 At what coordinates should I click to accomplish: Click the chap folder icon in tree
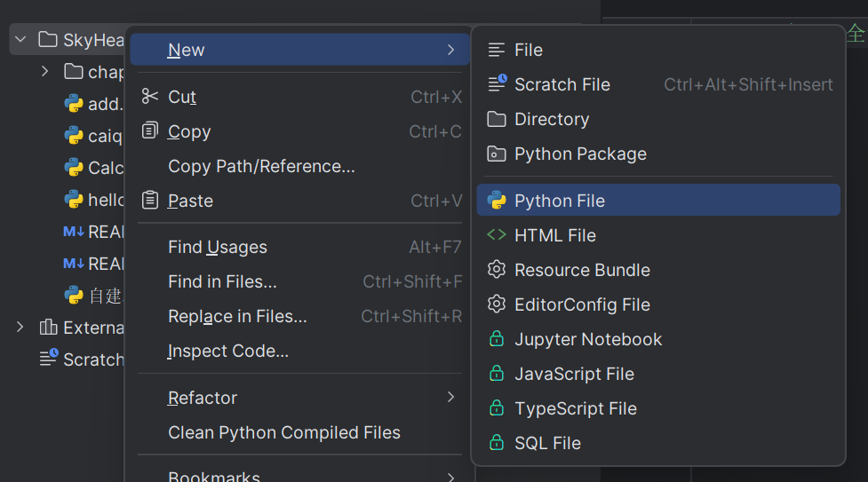73,71
